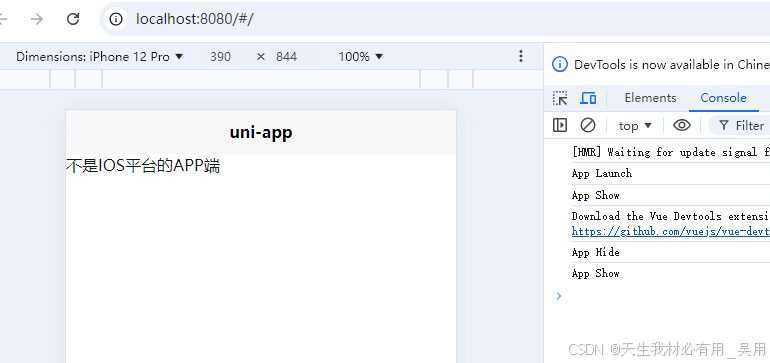
Task: Switch to the Console tab
Action: pyautogui.click(x=723, y=98)
